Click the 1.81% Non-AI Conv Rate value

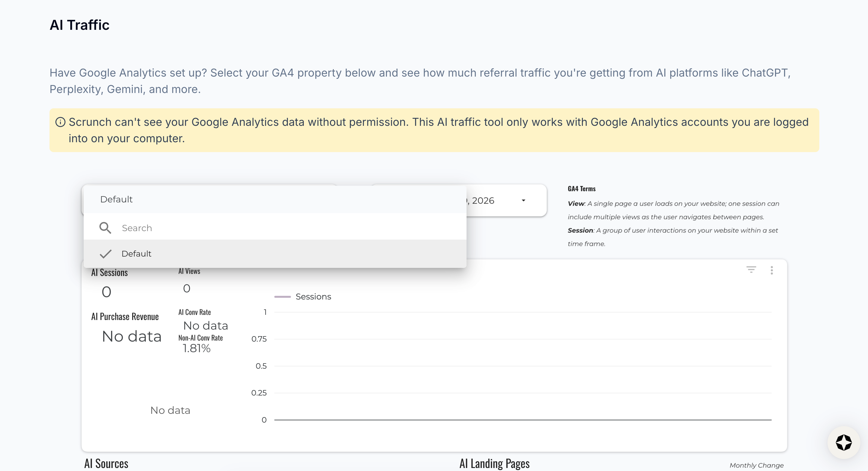coord(196,348)
